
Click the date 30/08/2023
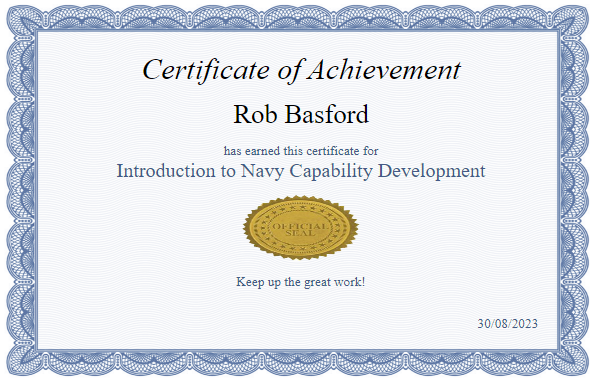(x=507, y=323)
